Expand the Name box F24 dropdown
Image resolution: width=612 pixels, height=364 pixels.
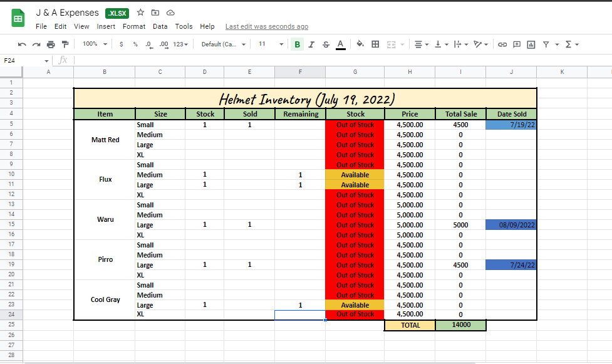[46, 61]
